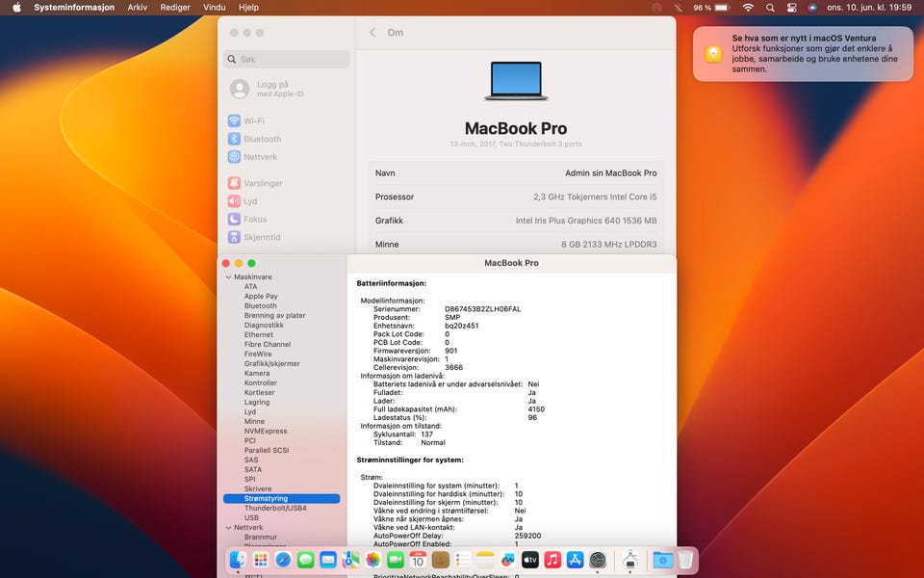The width and height of the screenshot is (924, 578).
Task: Click Wi-Fi status icon in menu bar
Action: click(748, 8)
